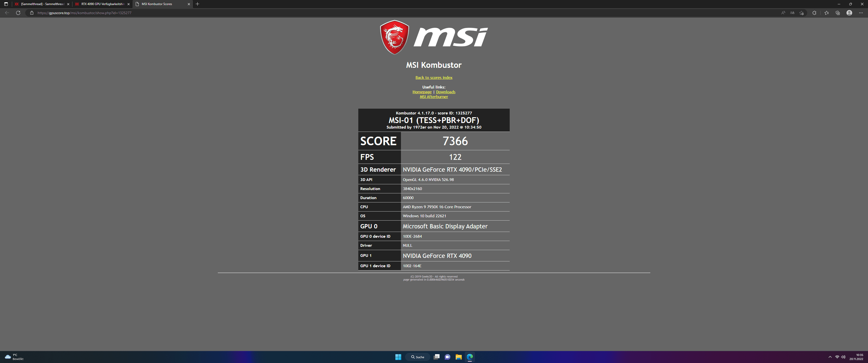Viewport: 868px width, 363px height.
Task: Open Edge settings and more menu
Action: (861, 13)
